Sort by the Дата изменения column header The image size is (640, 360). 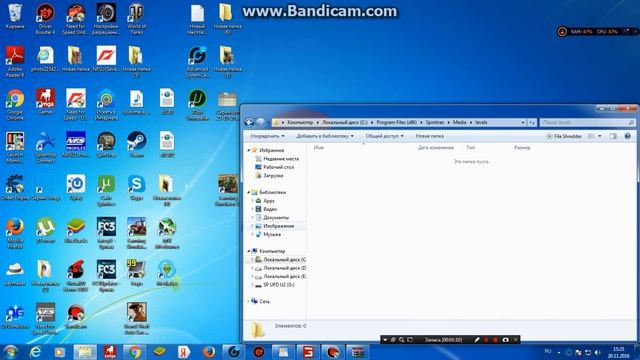coord(436,147)
